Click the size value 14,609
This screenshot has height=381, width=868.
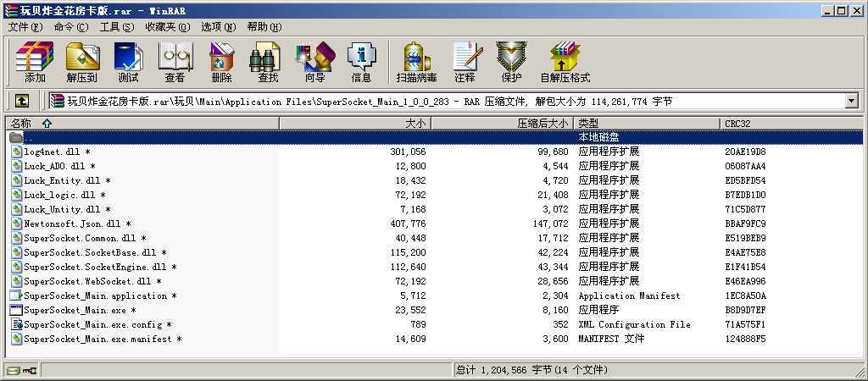point(411,339)
